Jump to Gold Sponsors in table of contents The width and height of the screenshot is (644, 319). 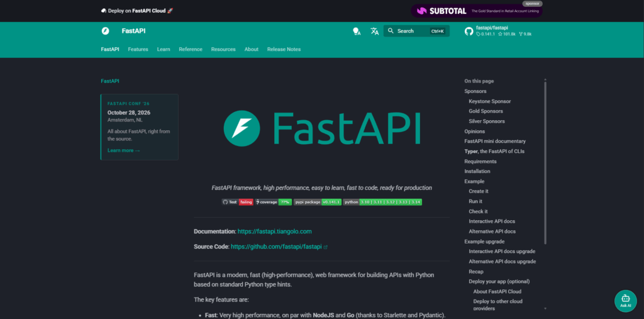click(486, 111)
